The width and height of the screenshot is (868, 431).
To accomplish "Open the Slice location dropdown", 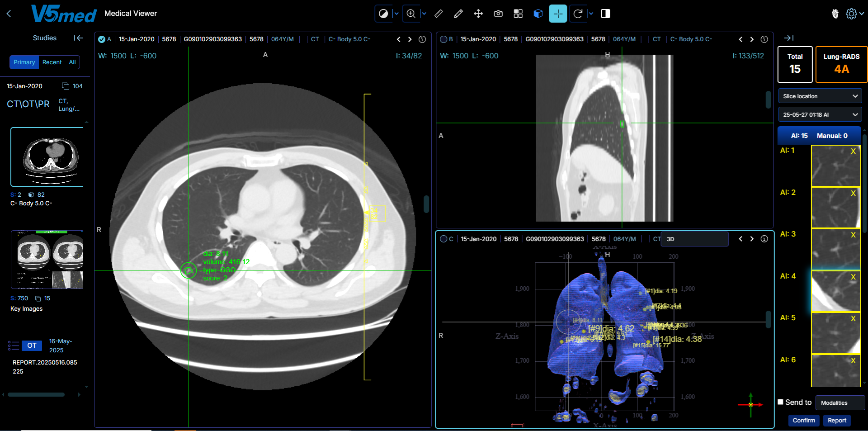I will click(x=820, y=96).
